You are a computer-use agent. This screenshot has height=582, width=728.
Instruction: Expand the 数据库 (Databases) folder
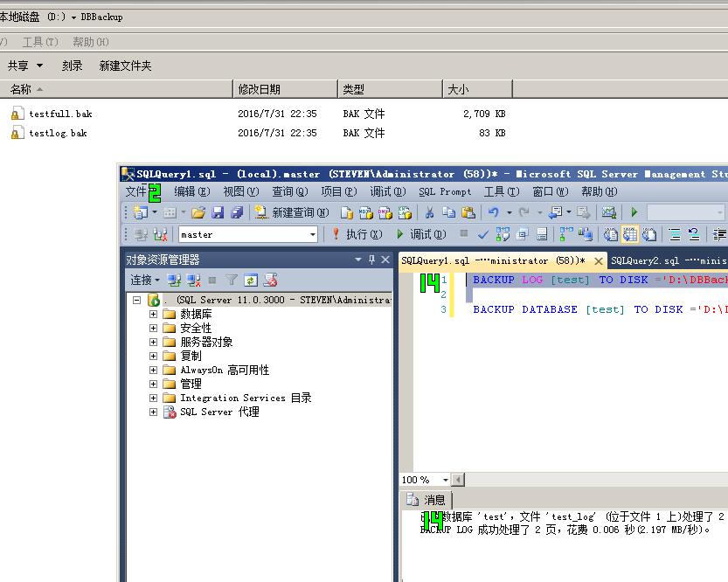point(153,315)
